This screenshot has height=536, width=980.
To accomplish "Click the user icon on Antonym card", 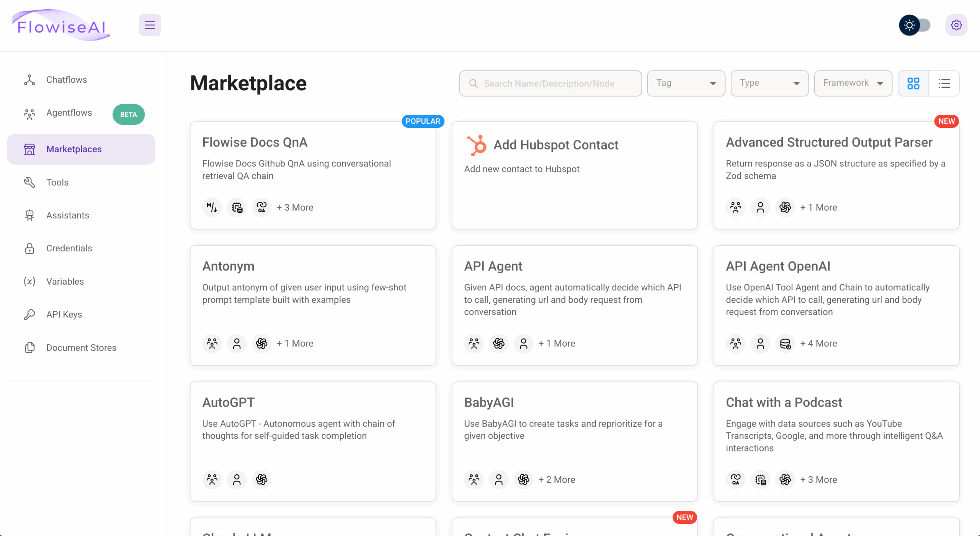I will pos(237,344).
